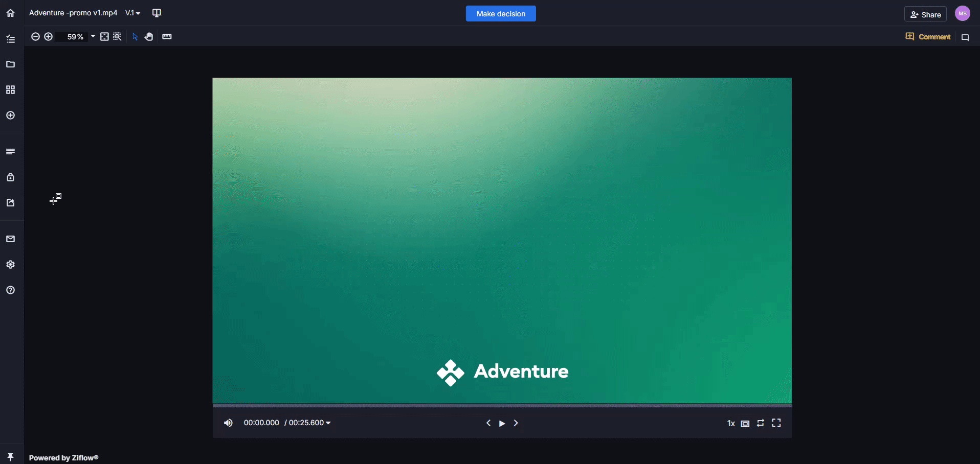Viewport: 980px width, 464px height.
Task: Click the frame snapshot icon in player
Action: click(x=745, y=424)
